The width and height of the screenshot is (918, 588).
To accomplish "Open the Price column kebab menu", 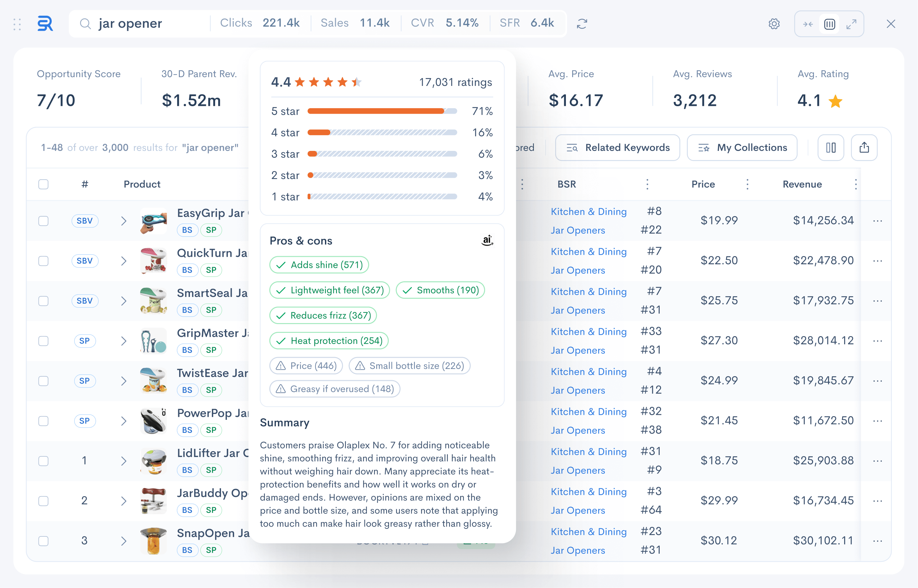I will (x=747, y=184).
